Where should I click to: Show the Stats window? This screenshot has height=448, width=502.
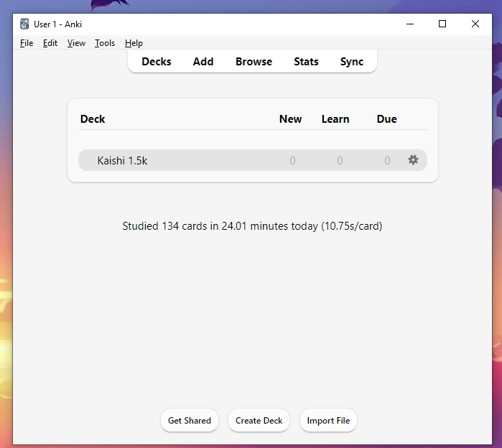(306, 62)
